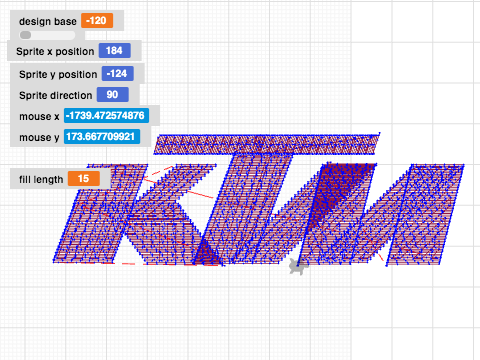Click the design base value -120
The height and width of the screenshot is (360, 480).
click(97, 21)
